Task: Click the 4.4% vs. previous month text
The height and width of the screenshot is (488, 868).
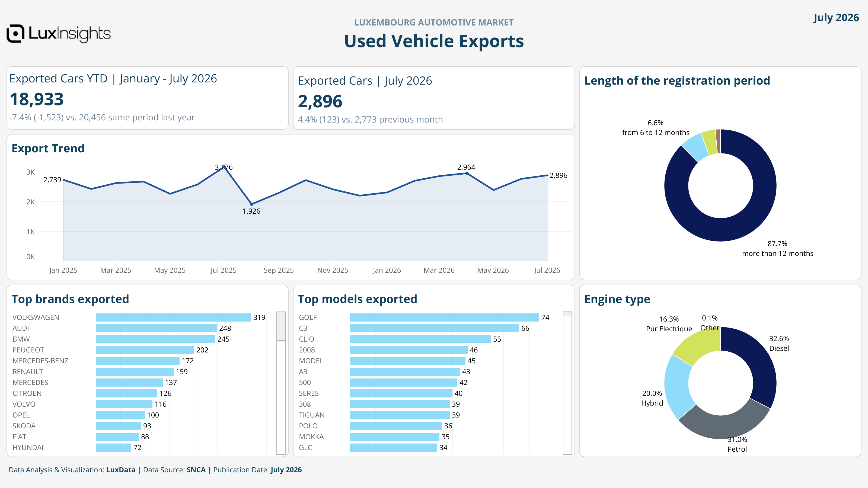Action: pyautogui.click(x=370, y=120)
